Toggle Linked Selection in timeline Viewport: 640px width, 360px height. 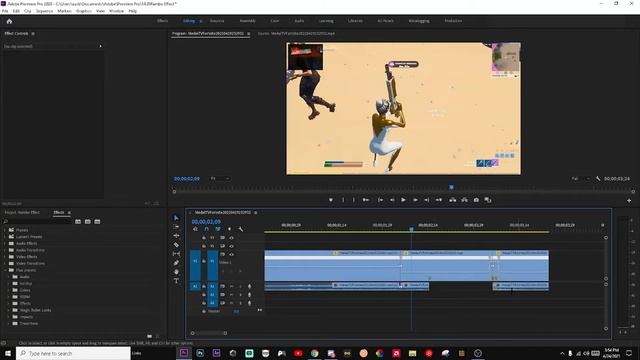tap(218, 229)
